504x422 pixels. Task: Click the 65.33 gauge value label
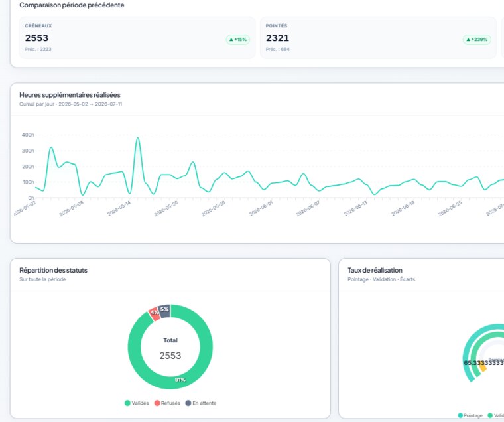click(483, 363)
